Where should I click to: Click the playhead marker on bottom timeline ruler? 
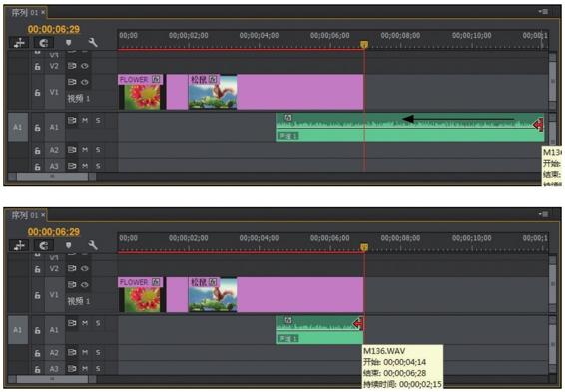[364, 247]
